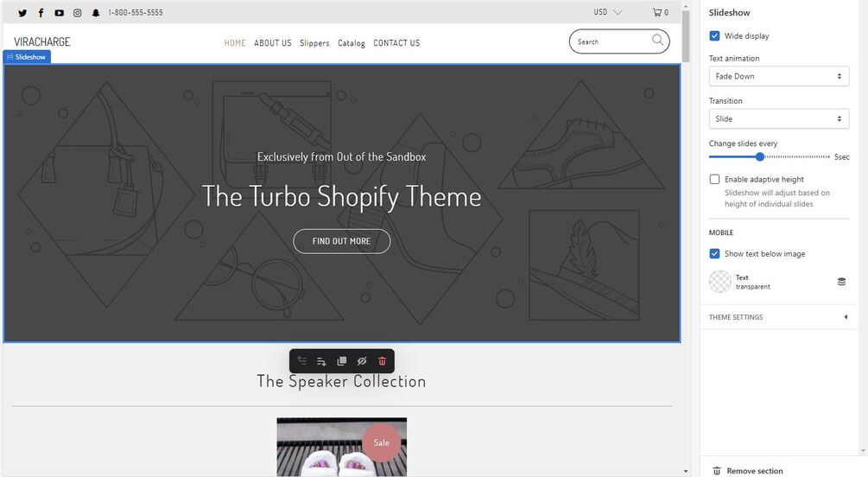Open the Transition dropdown
This screenshot has width=868, height=477.
point(779,118)
